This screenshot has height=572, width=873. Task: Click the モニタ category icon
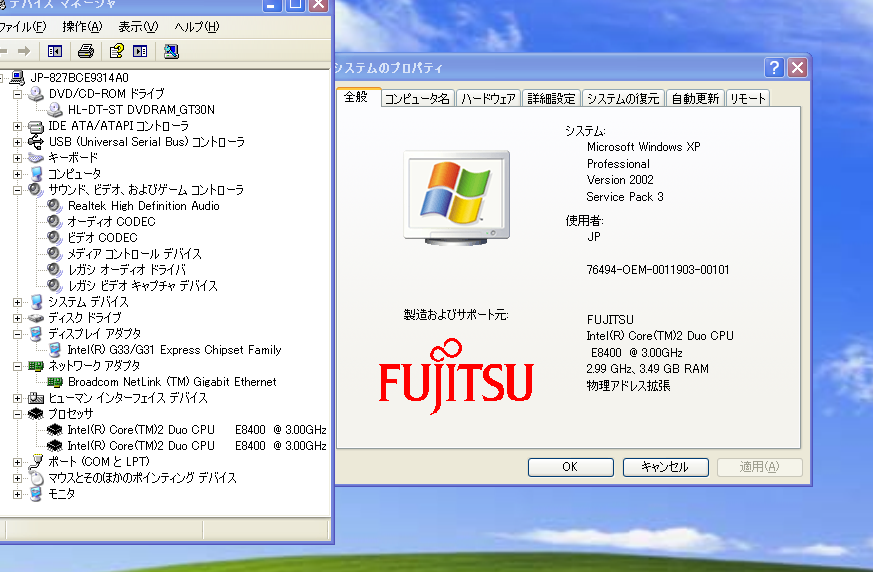[x=36, y=494]
